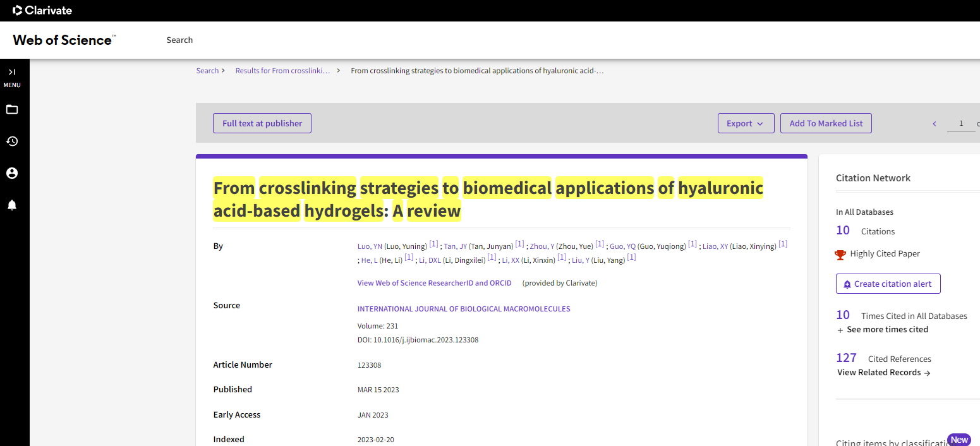Click Create citation alert button
The image size is (980, 446).
888,284
